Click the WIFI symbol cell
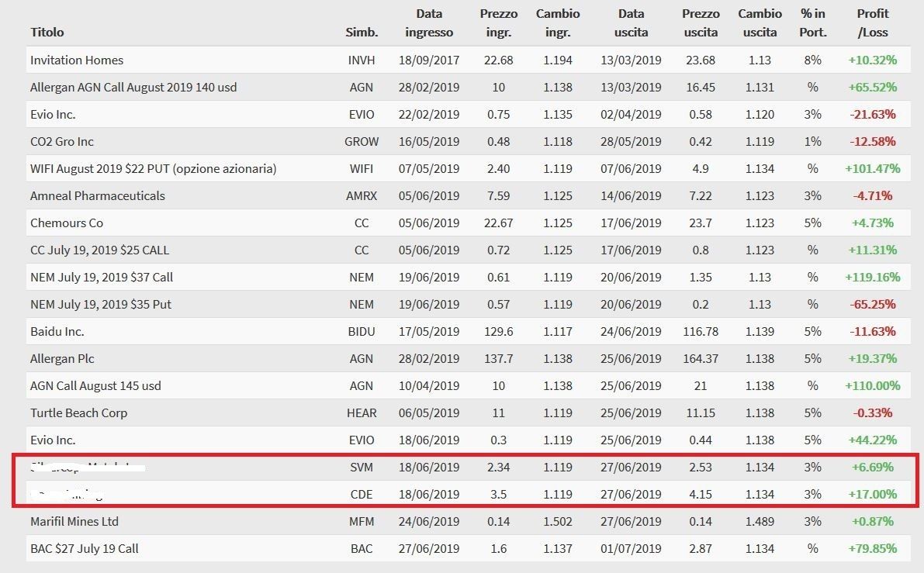The height and width of the screenshot is (573, 924). tap(362, 168)
